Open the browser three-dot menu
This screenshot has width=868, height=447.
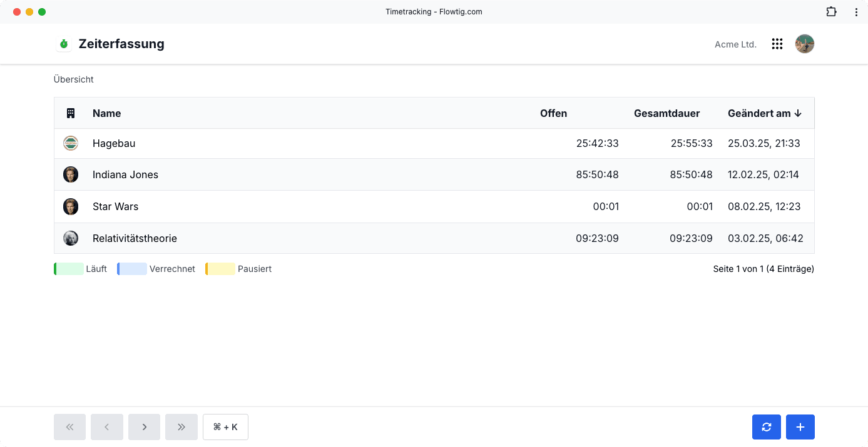point(856,11)
